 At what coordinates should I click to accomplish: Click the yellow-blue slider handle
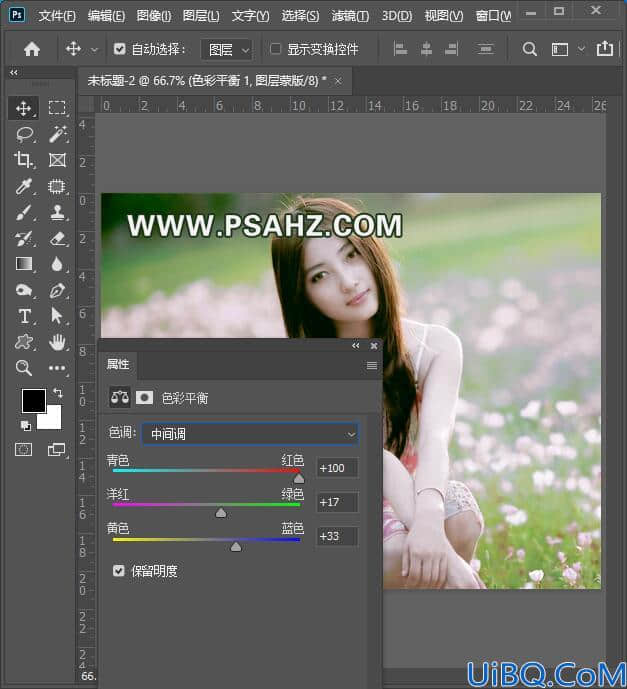pos(236,546)
